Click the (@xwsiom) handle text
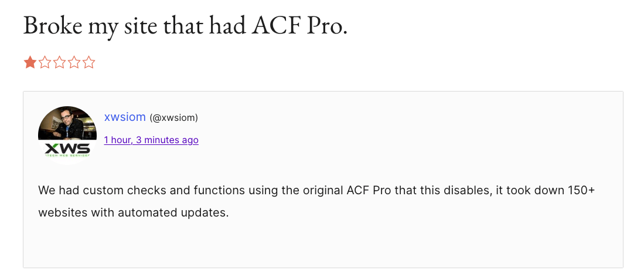644x277 pixels. click(x=174, y=118)
